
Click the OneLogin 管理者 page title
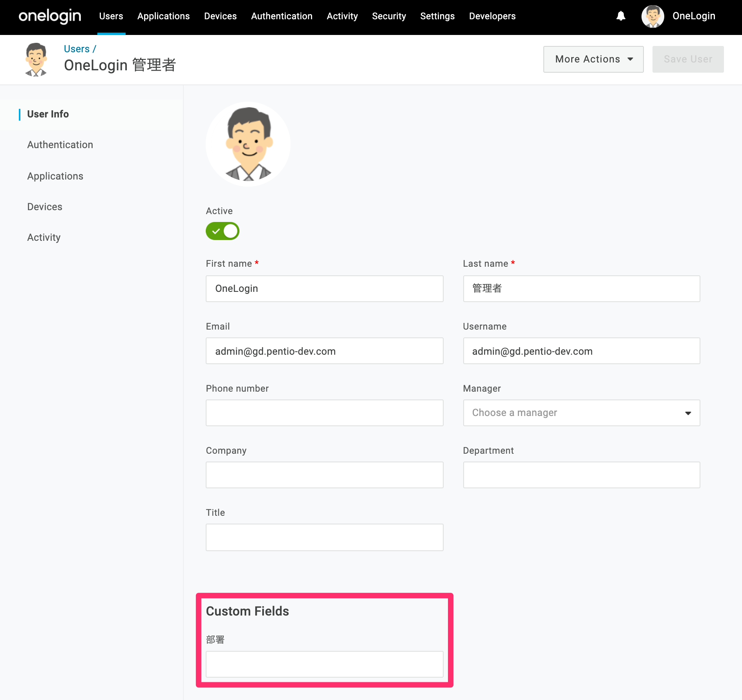pos(120,65)
